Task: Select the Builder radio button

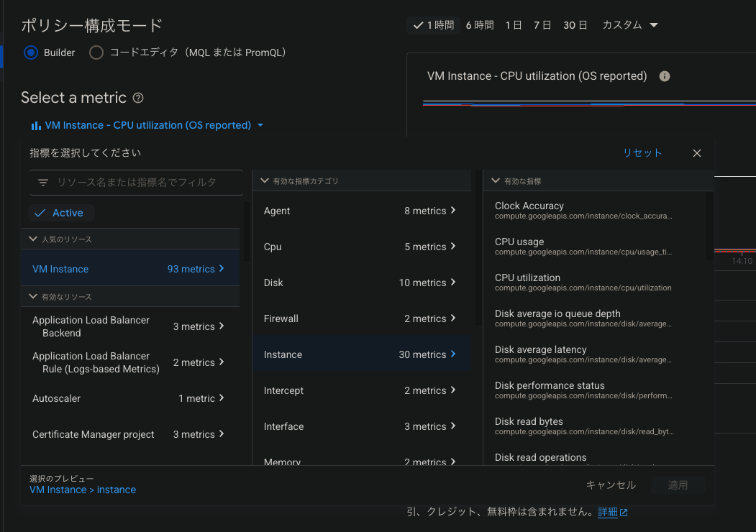Action: [31, 52]
